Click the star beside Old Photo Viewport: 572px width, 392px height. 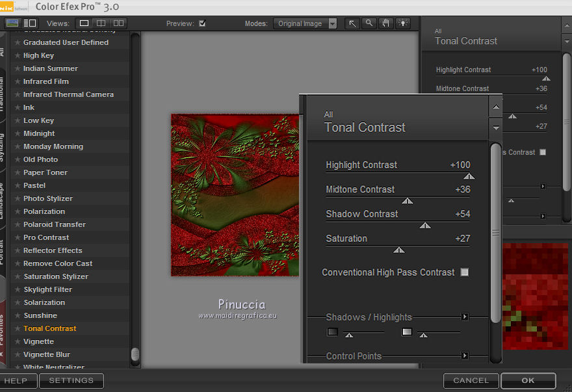pos(17,159)
